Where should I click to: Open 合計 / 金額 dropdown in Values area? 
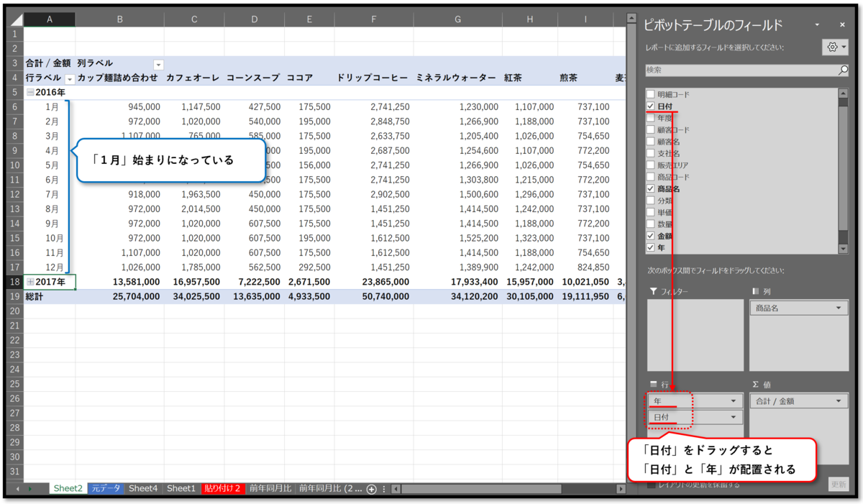click(839, 401)
